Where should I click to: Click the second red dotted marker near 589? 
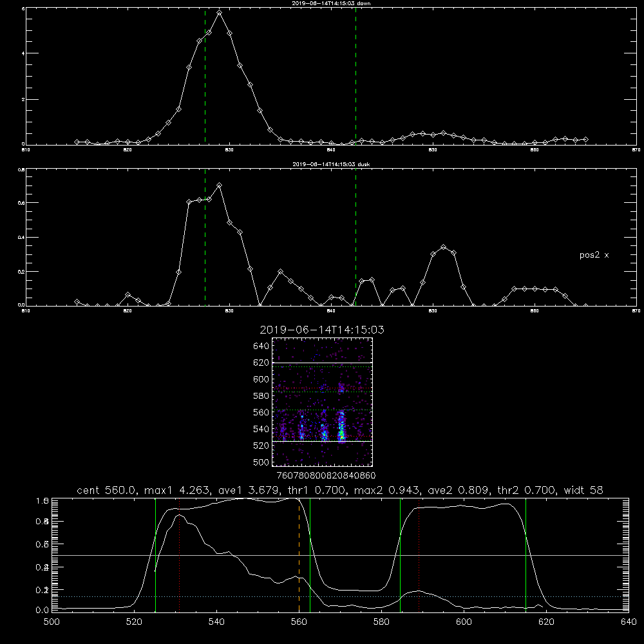pyautogui.click(x=419, y=554)
